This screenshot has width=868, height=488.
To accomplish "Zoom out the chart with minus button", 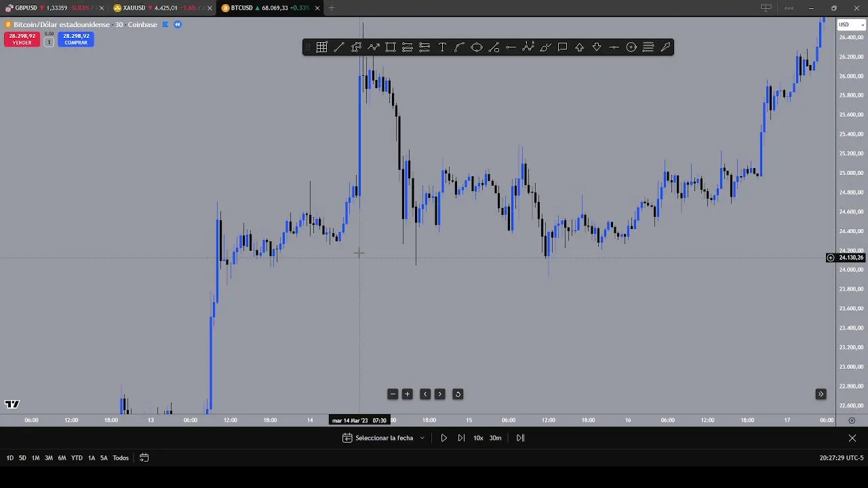I will [393, 394].
